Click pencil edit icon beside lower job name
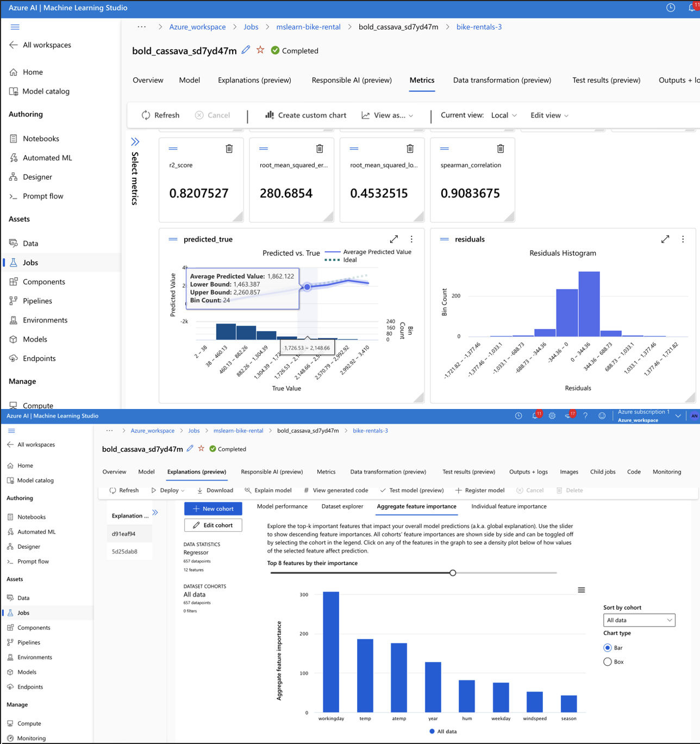 [x=190, y=449]
